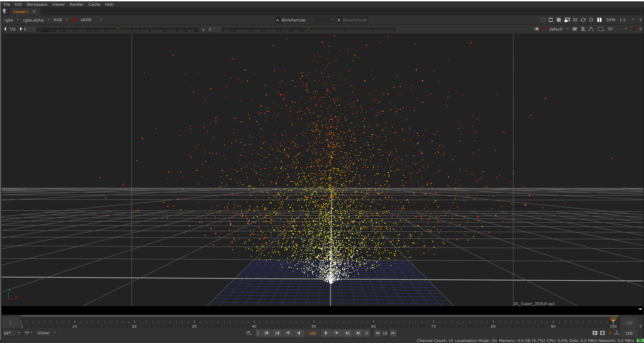The height and width of the screenshot is (343, 644).
Task: Switch to the Viewer1 tab
Action: pyautogui.click(x=20, y=11)
